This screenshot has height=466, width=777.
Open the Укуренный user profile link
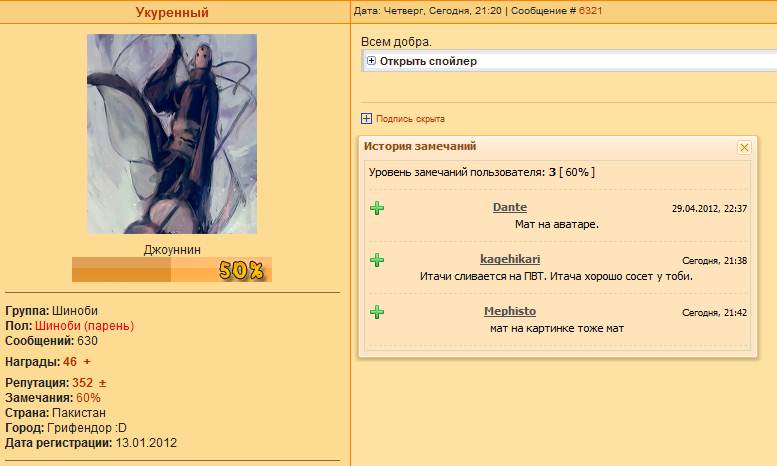click(x=172, y=12)
